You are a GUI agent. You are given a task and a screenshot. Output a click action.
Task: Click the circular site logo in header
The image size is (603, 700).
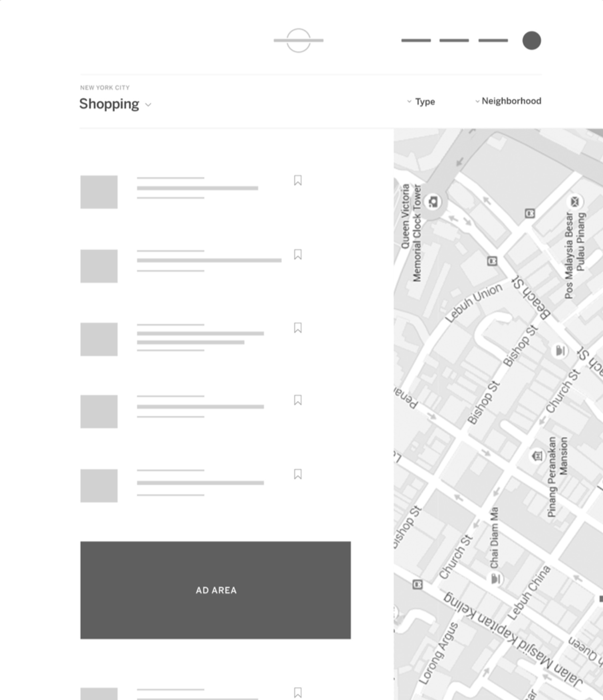(x=298, y=40)
